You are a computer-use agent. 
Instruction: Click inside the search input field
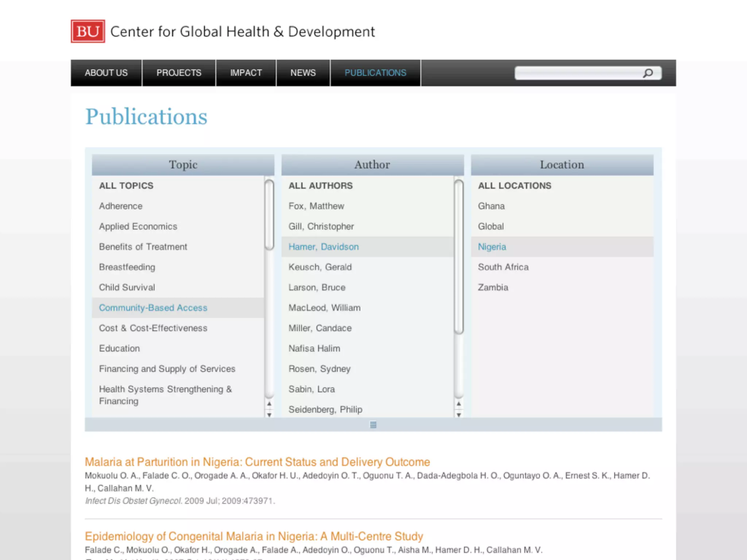578,73
